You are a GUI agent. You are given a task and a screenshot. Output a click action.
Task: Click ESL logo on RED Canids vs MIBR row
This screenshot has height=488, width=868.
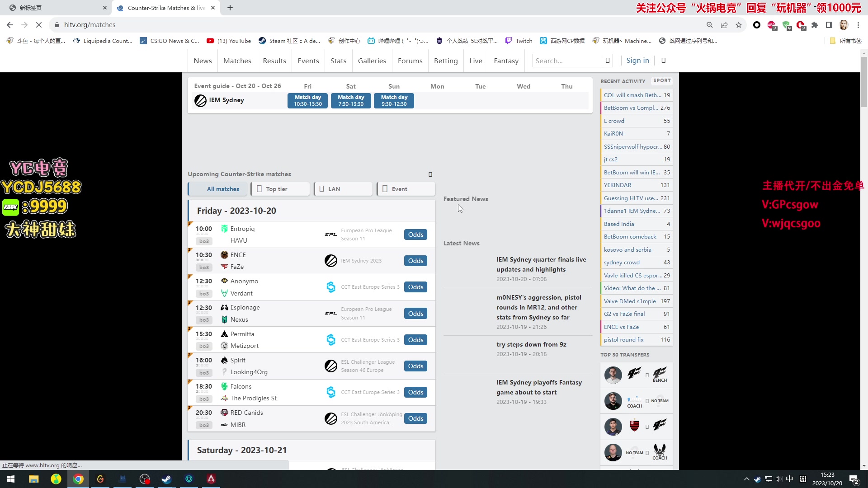[331, 419]
